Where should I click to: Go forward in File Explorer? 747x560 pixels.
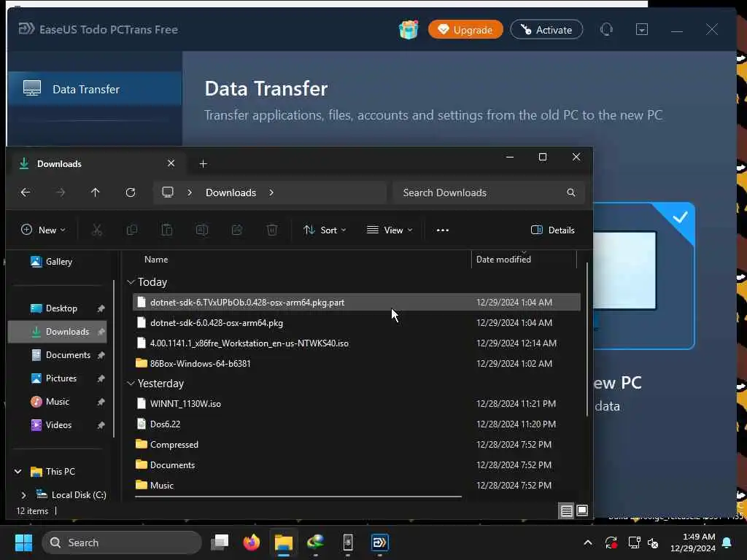pos(61,192)
